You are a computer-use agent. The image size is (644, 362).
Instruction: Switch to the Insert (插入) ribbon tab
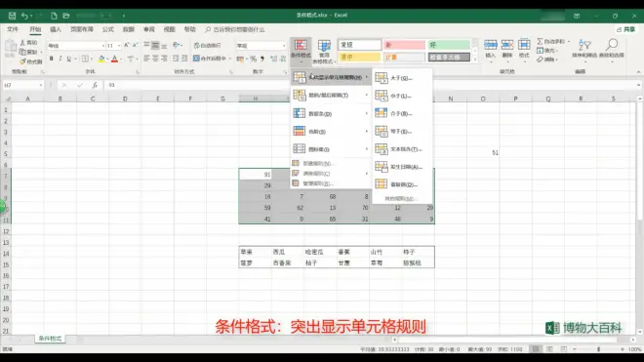(x=56, y=29)
